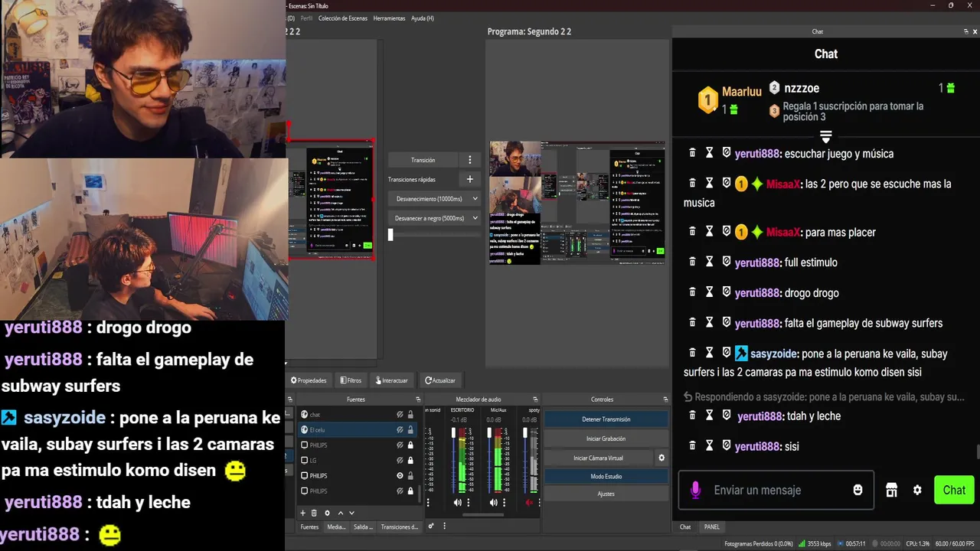Open mixer options three-dot menu beside gear

click(444, 526)
